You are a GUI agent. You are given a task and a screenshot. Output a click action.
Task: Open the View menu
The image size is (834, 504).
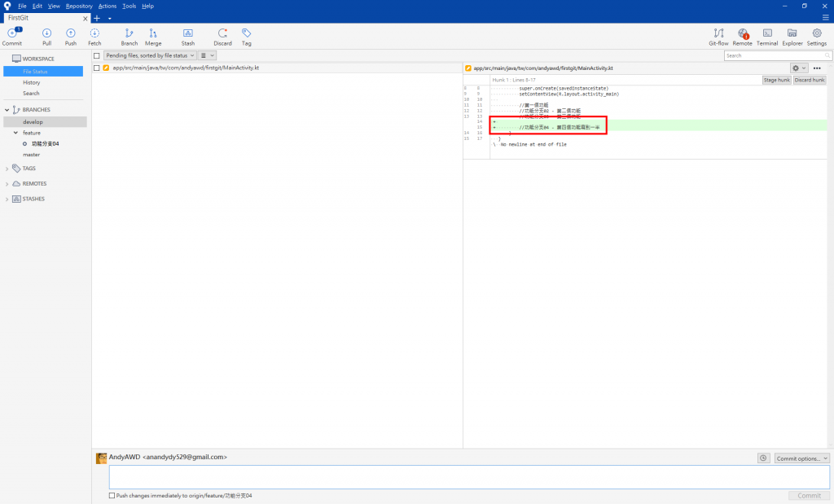(54, 6)
